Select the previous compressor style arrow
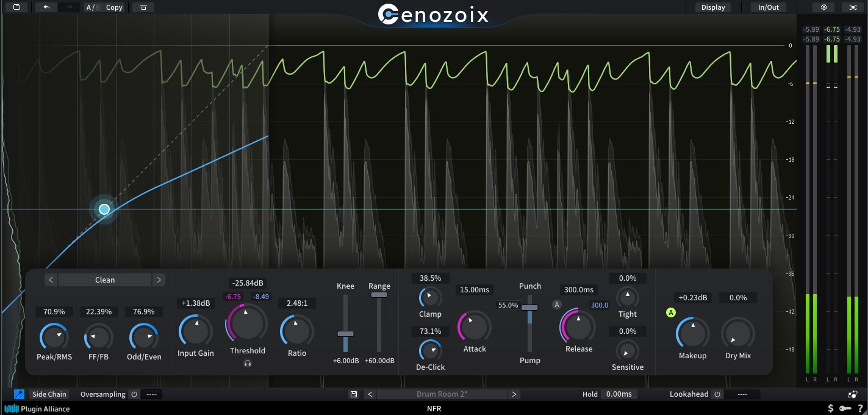This screenshot has height=415, width=868. click(x=51, y=280)
